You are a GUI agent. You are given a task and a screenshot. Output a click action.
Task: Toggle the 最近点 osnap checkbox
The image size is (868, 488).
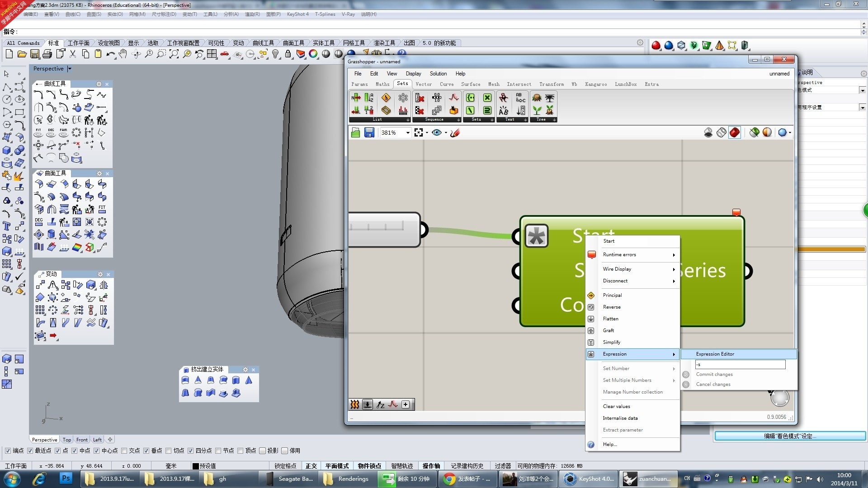(x=30, y=451)
